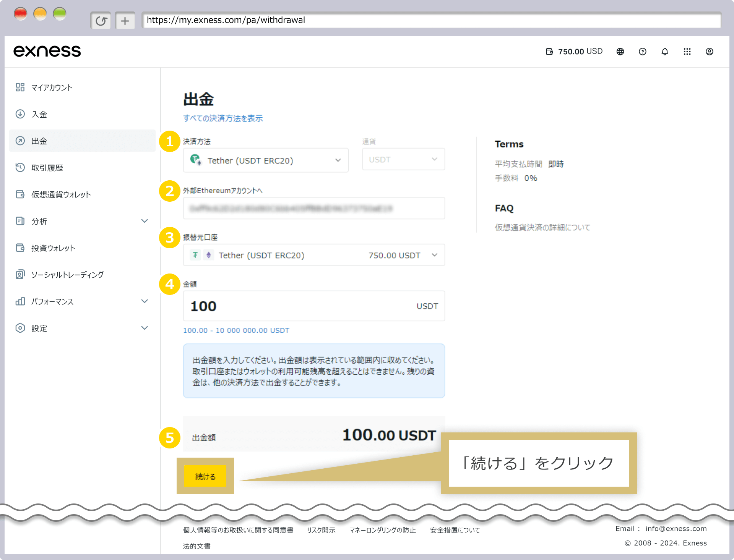Image resolution: width=734 pixels, height=560 pixels.
Task: Click info@exness.com email link
Action: (676, 529)
